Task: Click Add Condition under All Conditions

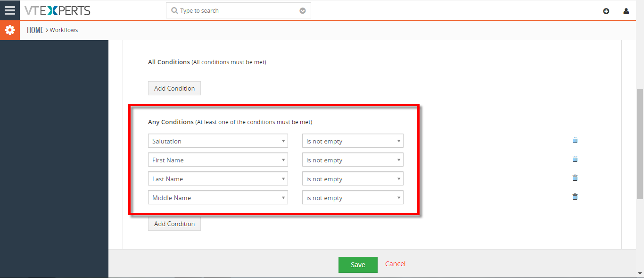Action: (x=174, y=88)
